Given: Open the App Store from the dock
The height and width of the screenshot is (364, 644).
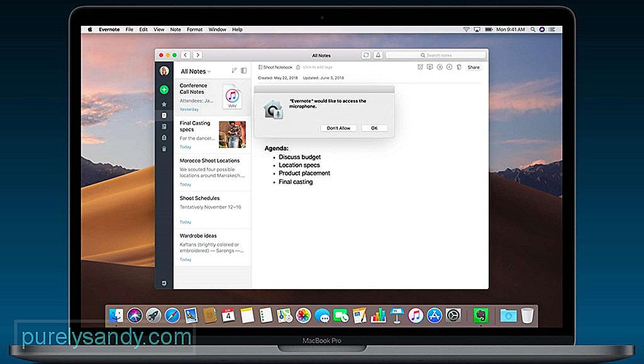Looking at the screenshot, I should click(434, 316).
